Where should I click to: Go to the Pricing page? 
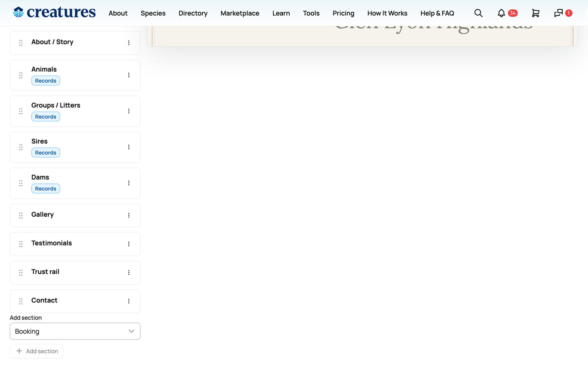343,13
